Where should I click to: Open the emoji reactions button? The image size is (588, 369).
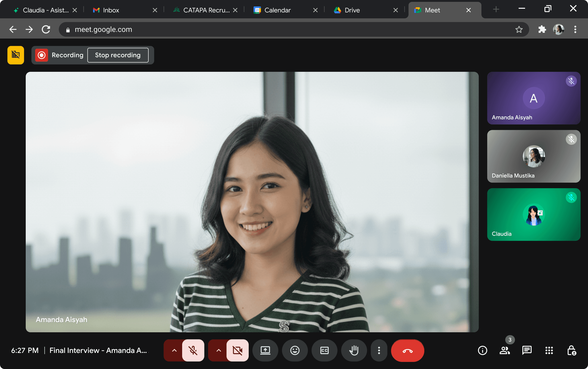click(295, 350)
